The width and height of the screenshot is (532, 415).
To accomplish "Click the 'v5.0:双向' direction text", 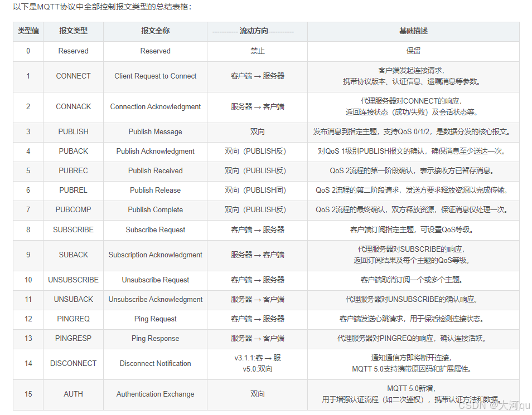I will click(x=258, y=369).
